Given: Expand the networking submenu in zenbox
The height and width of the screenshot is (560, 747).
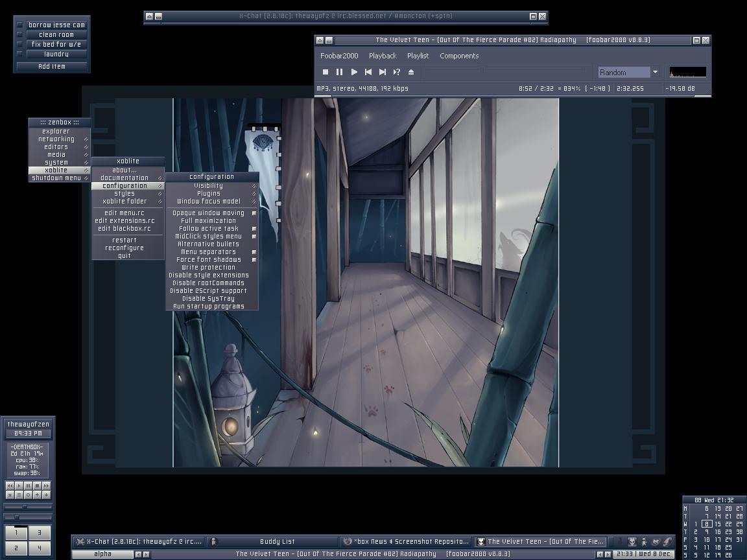Looking at the screenshot, I should pos(59,139).
